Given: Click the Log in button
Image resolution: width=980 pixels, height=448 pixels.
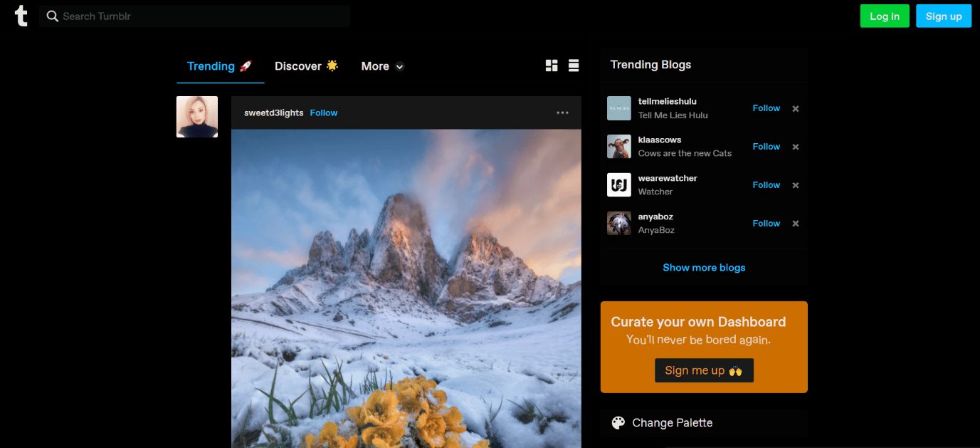Looking at the screenshot, I should pyautogui.click(x=885, y=16).
